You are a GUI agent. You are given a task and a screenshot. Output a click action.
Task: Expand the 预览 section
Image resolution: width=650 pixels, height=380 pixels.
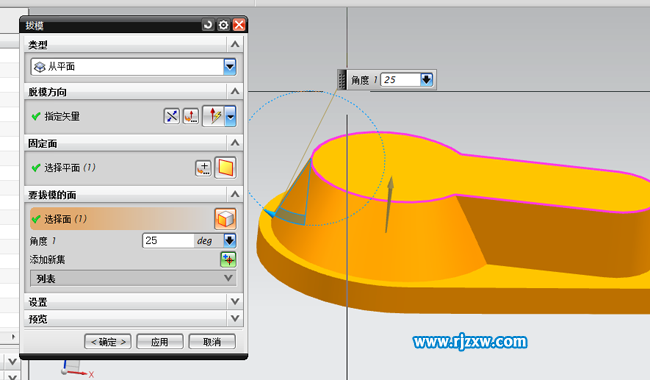[235, 319]
